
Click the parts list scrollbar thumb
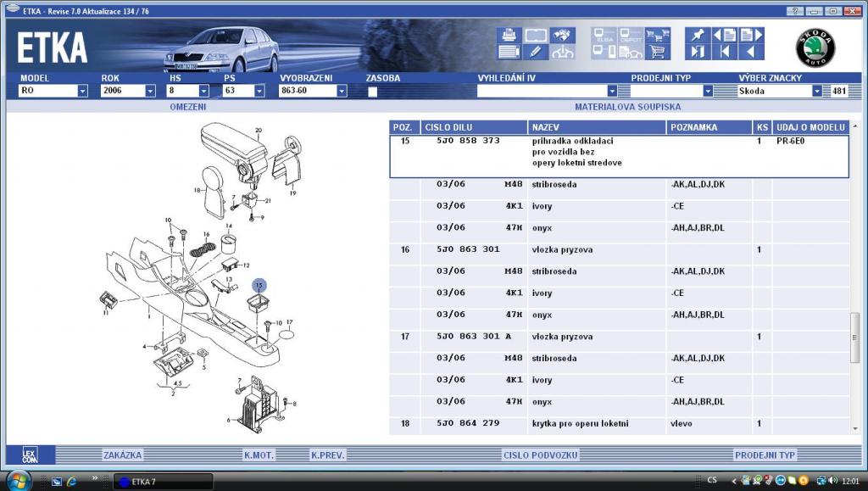coord(855,338)
